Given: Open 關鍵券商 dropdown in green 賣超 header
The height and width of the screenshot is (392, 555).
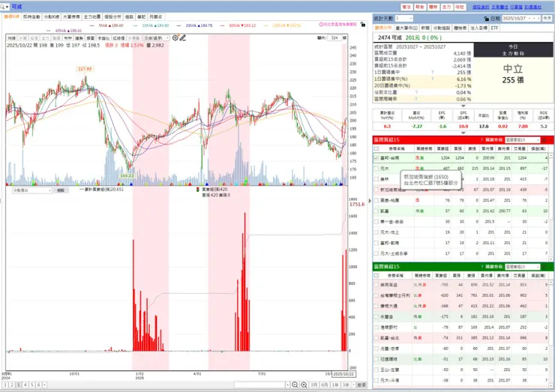Looking at the screenshot, I should pos(523,267).
